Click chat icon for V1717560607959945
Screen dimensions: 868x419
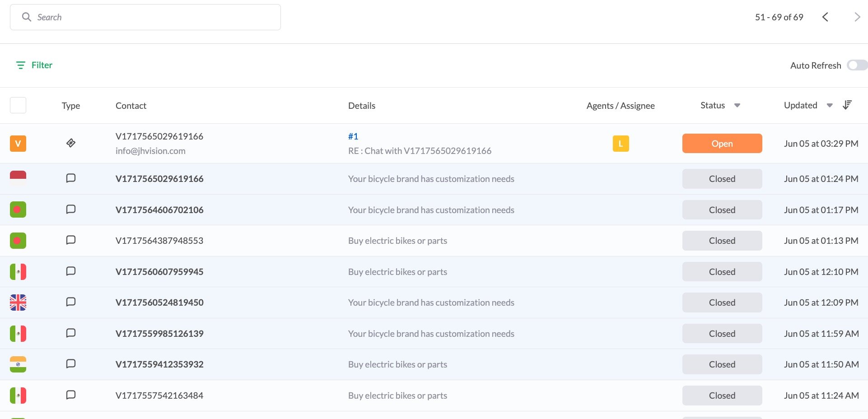(71, 271)
